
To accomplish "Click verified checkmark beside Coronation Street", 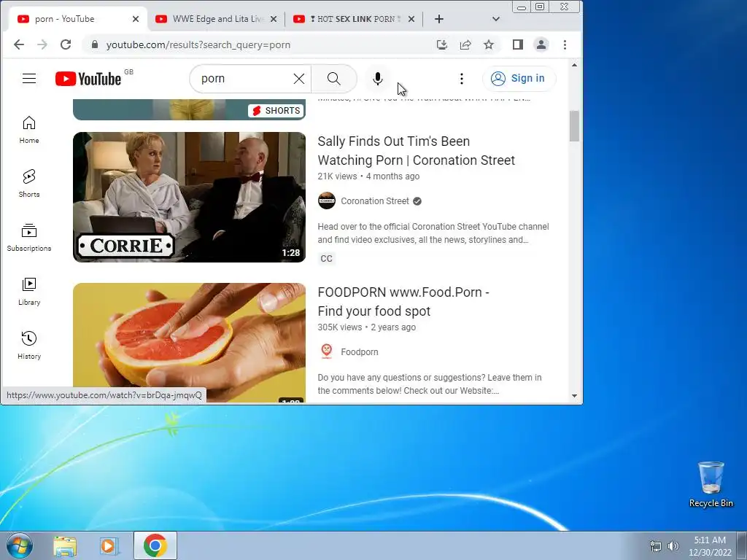I will tap(417, 201).
